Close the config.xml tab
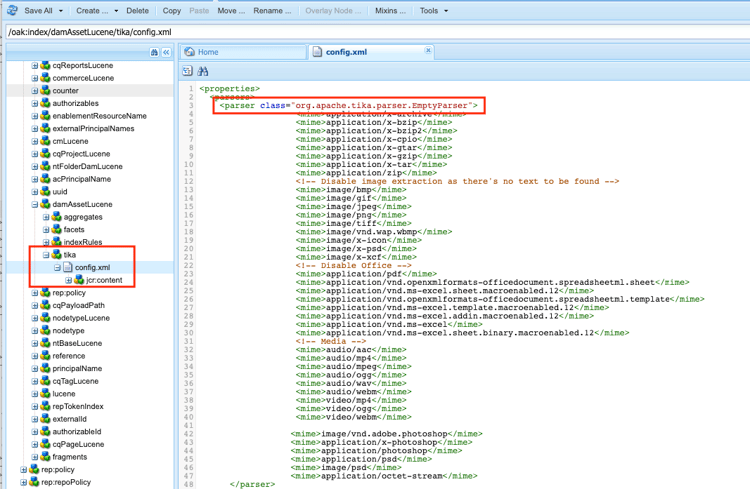The width and height of the screenshot is (750, 489). point(428,51)
